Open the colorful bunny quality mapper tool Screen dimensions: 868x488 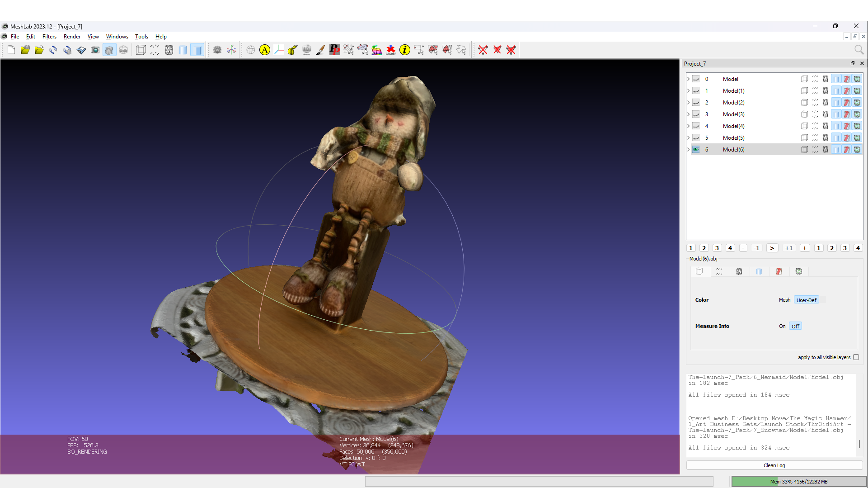pyautogui.click(x=376, y=50)
